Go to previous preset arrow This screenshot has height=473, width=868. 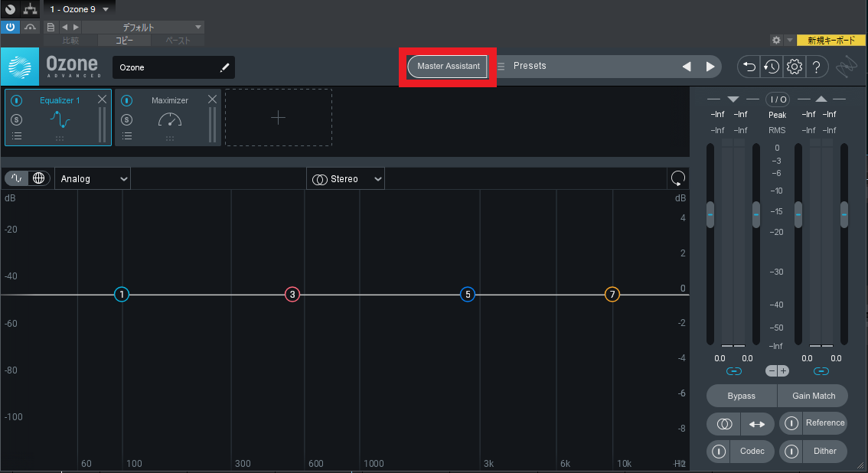point(687,67)
